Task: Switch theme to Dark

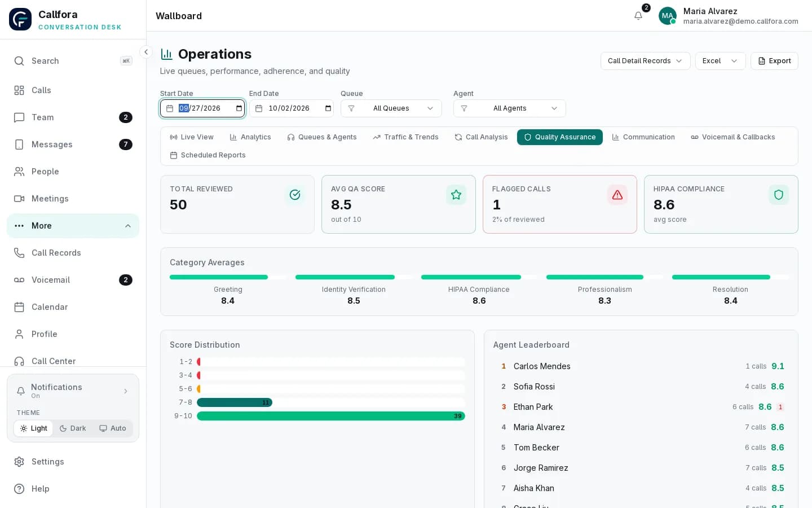Action: 73,428
